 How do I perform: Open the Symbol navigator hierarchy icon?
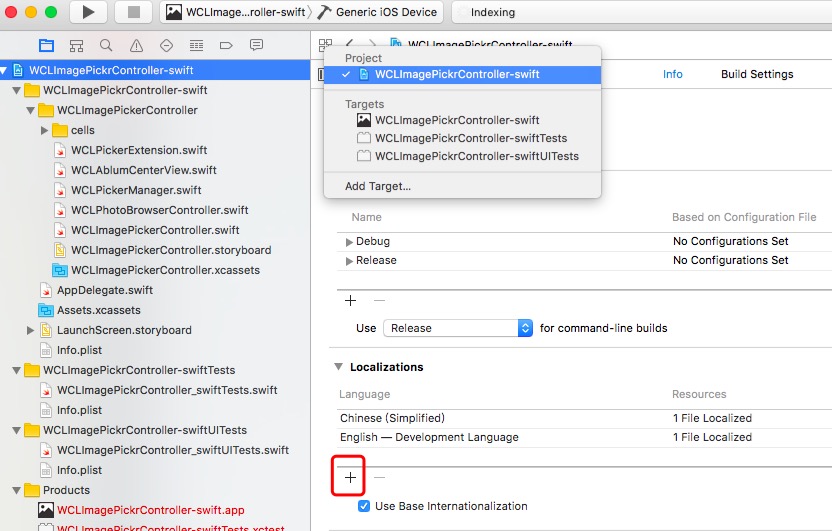point(76,46)
